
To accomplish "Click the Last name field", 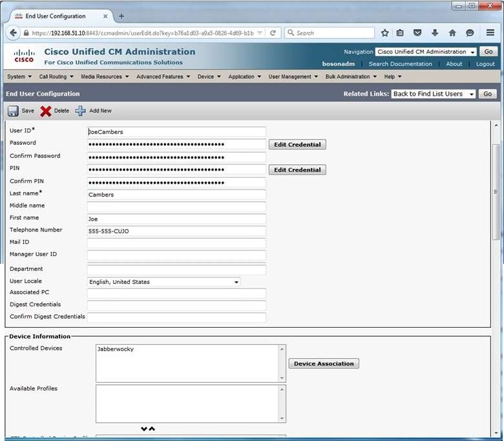I will click(x=176, y=195).
